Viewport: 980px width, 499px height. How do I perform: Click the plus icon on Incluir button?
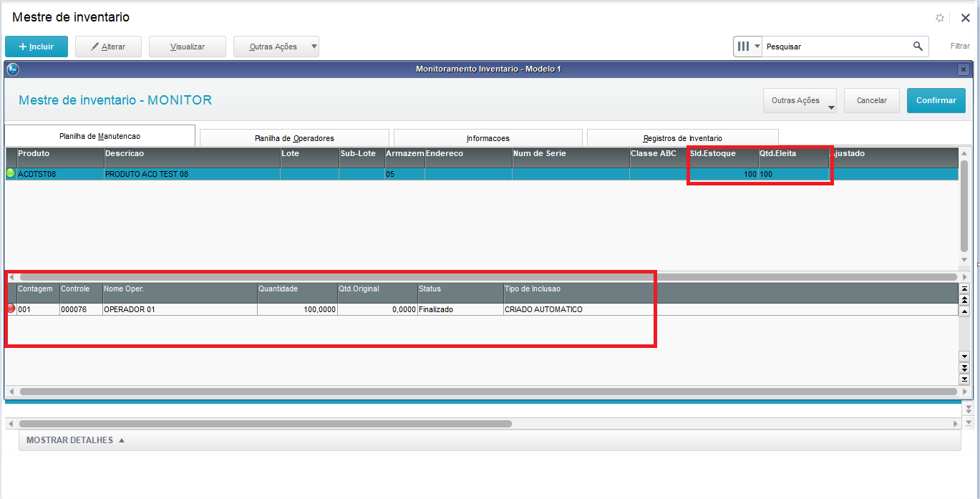[x=23, y=47]
